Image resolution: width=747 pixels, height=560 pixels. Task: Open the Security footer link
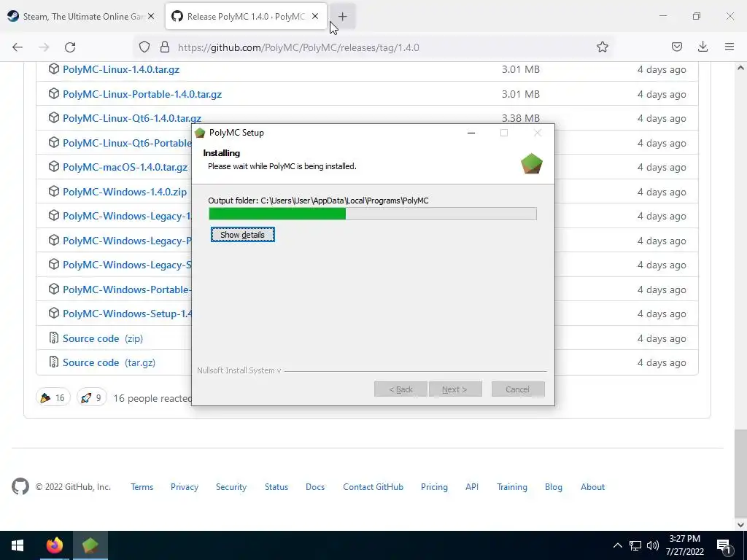pos(231,487)
